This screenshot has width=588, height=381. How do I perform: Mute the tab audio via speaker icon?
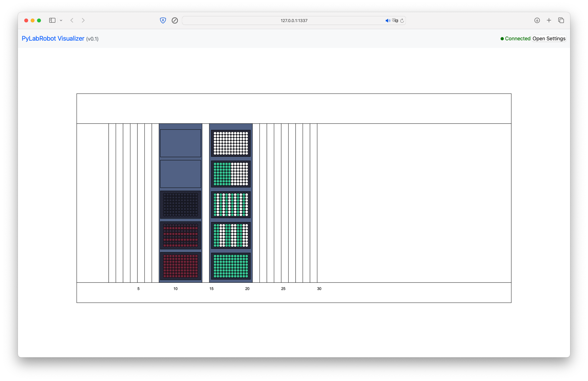(388, 20)
